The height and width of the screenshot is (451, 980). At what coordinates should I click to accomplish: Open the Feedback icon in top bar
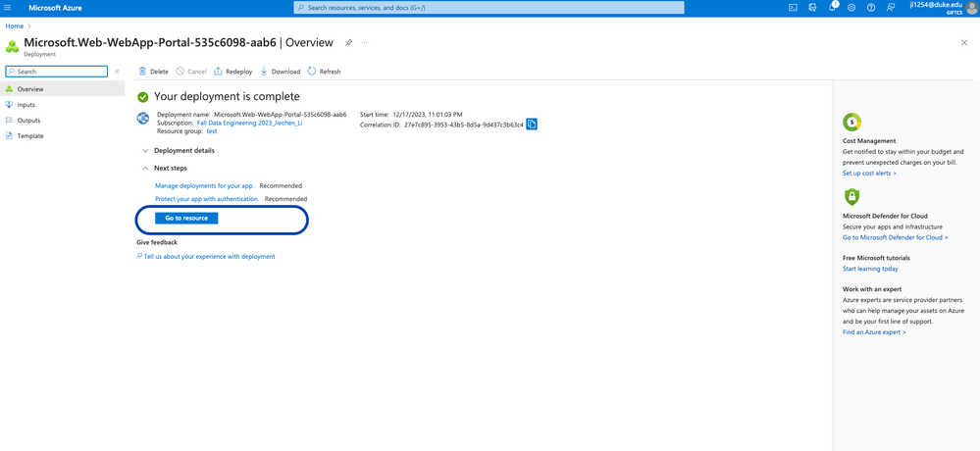(x=891, y=8)
